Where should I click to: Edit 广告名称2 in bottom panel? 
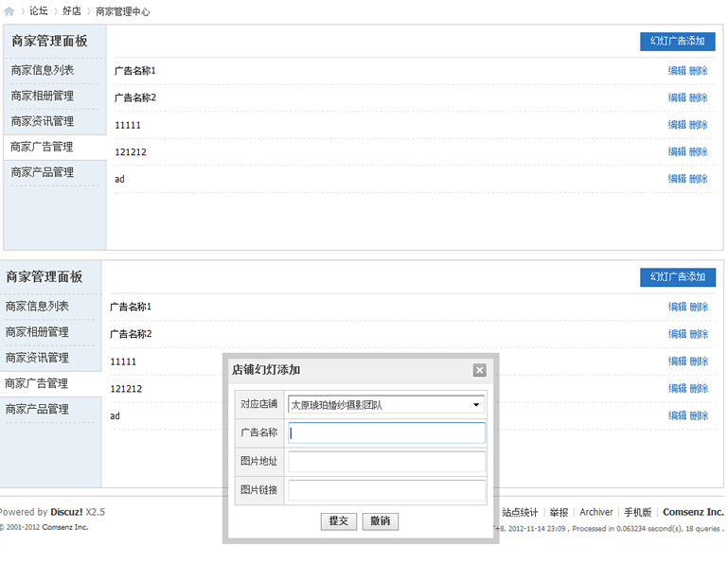[678, 334]
